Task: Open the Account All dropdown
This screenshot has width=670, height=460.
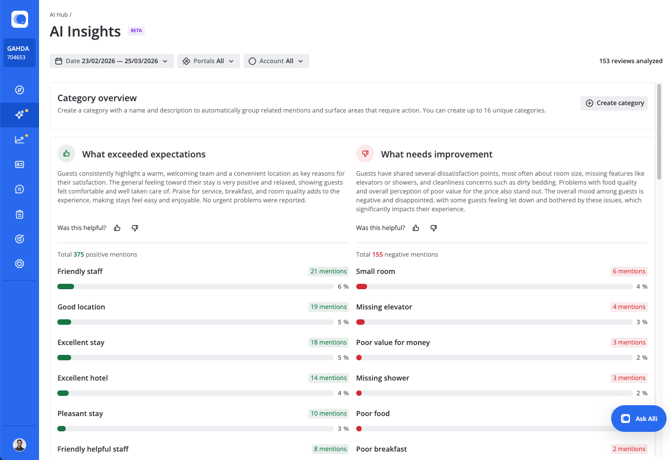Action: (x=276, y=61)
